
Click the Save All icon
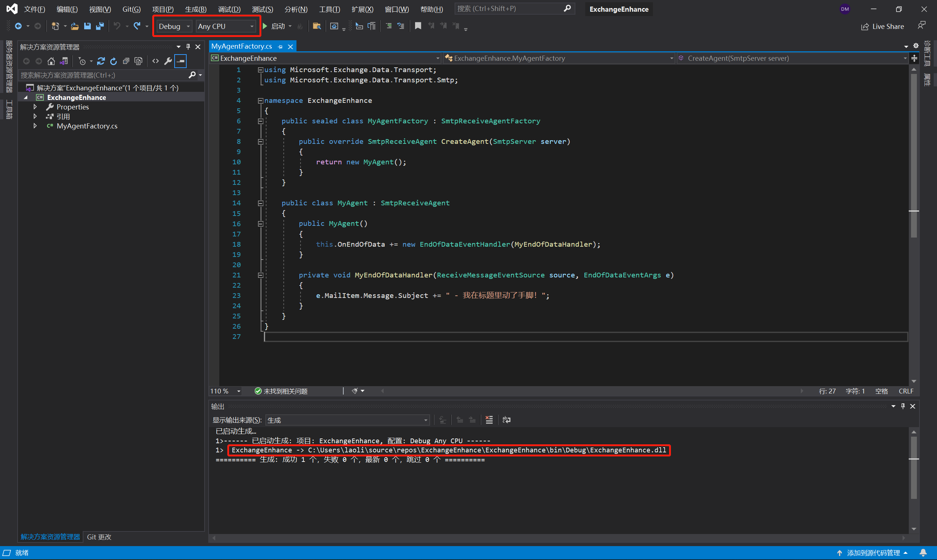click(x=100, y=26)
